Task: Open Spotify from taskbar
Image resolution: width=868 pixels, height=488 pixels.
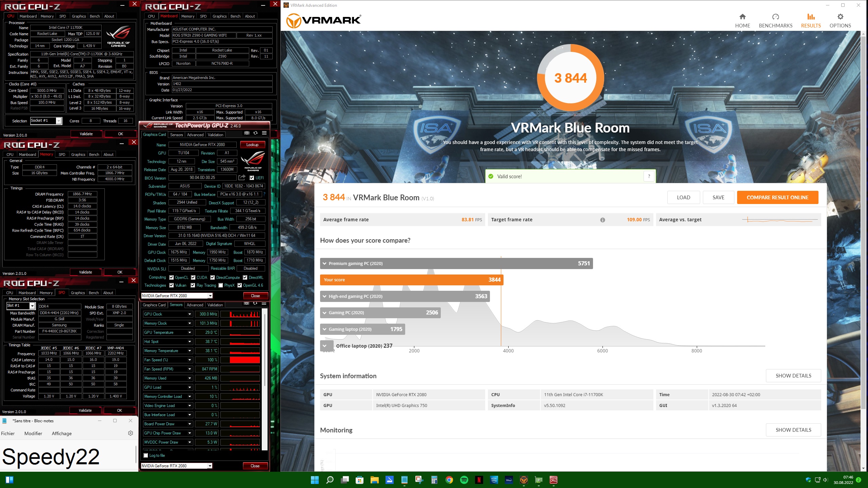Action: coord(464,480)
